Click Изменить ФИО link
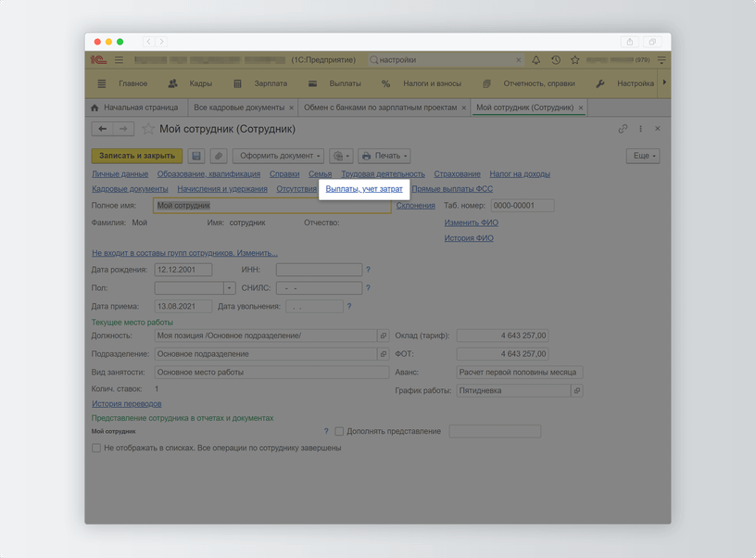Image resolution: width=756 pixels, height=558 pixels. click(471, 222)
